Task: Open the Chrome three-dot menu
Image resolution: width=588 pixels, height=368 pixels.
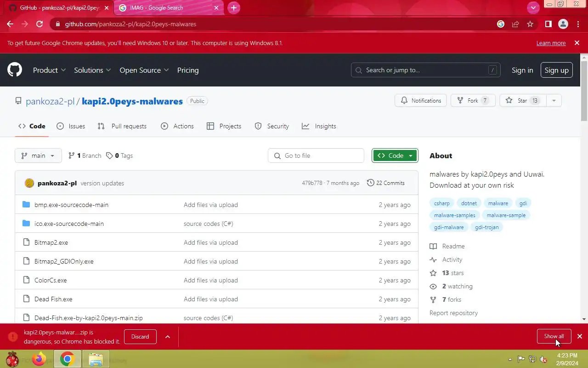Action: [578, 24]
